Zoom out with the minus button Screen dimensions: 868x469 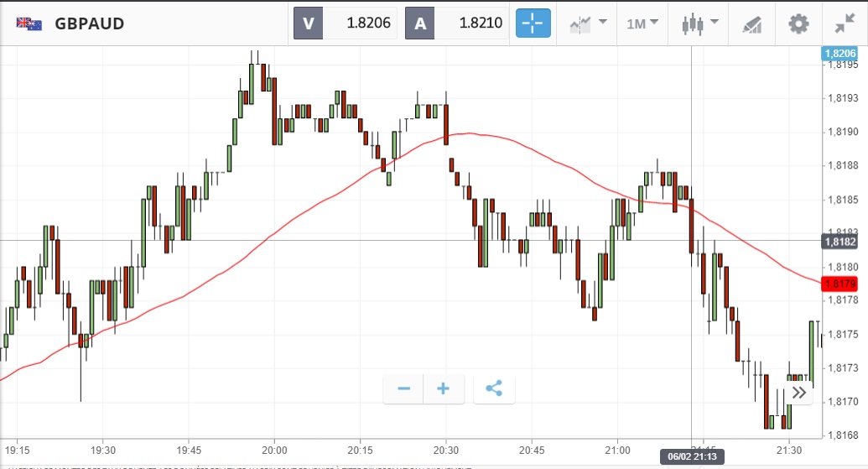(403, 388)
